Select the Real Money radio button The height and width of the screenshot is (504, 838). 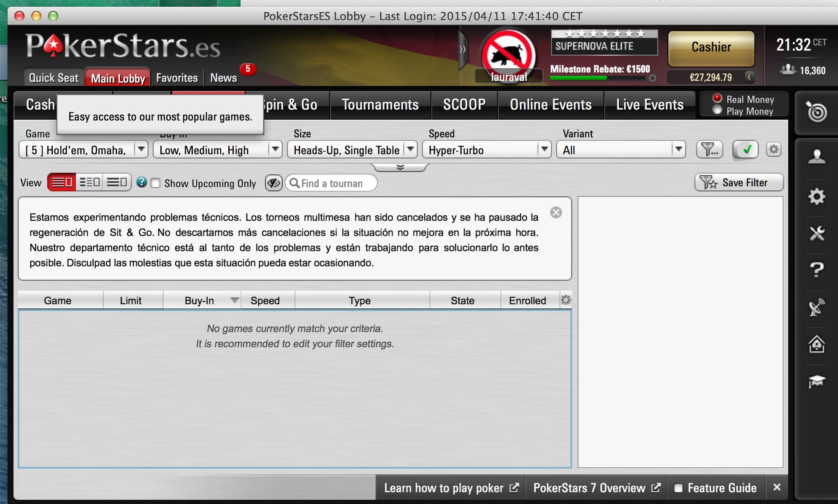coord(717,99)
